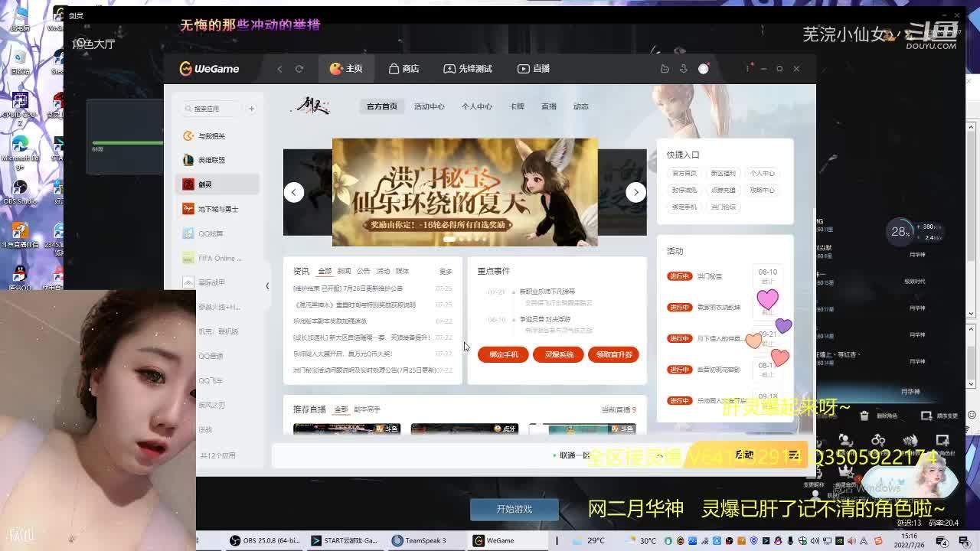Show next banner with right arrow
Viewport: 980px width, 551px height.
point(635,192)
